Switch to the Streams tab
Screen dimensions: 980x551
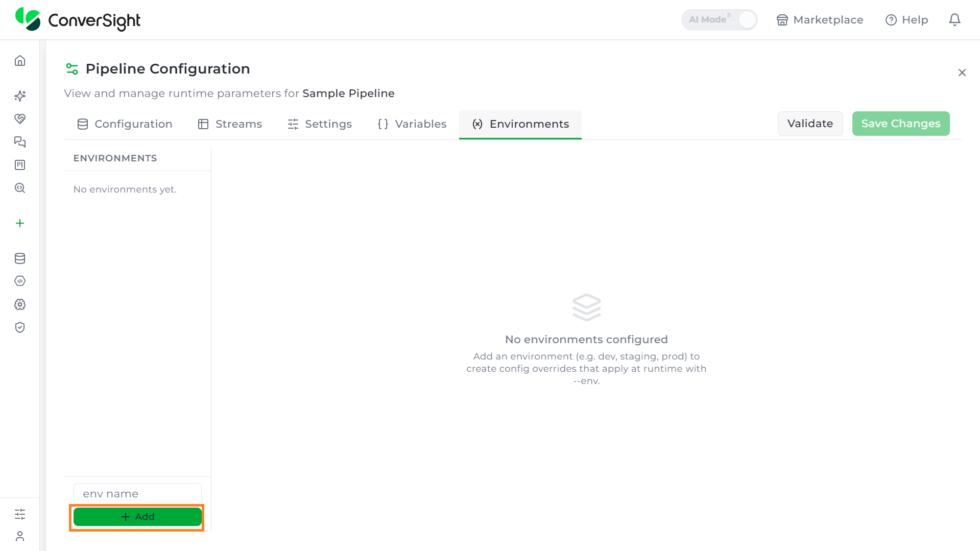pos(230,124)
